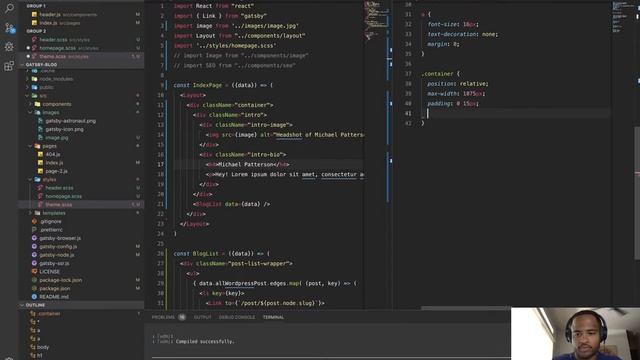Image resolution: width=640 pixels, height=360 pixels.
Task: Open theme.scss from Group 2 open editors
Action: 53,56
